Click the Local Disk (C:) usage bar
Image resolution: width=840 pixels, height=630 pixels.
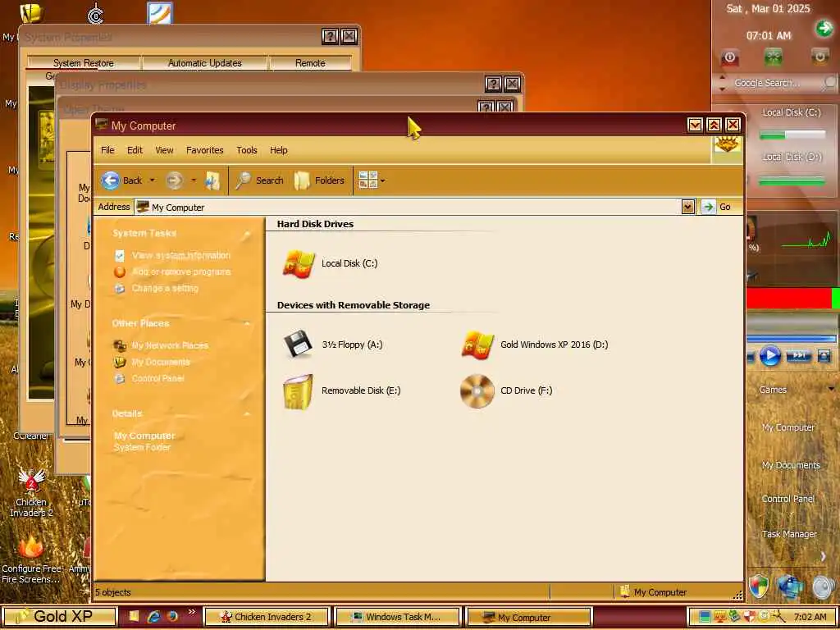tap(792, 135)
